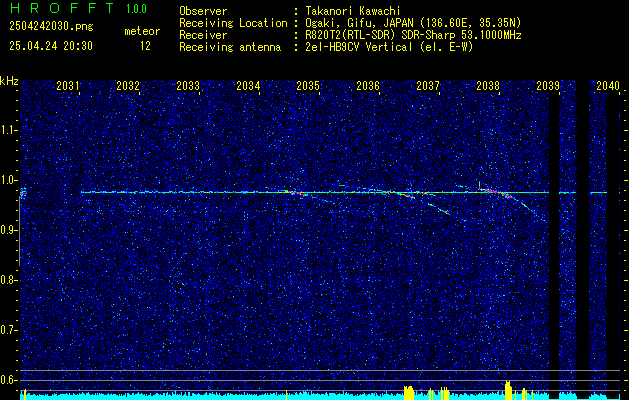629x400 pixels.
Task: Click the filename 2504242030.png
Action: 51,27
